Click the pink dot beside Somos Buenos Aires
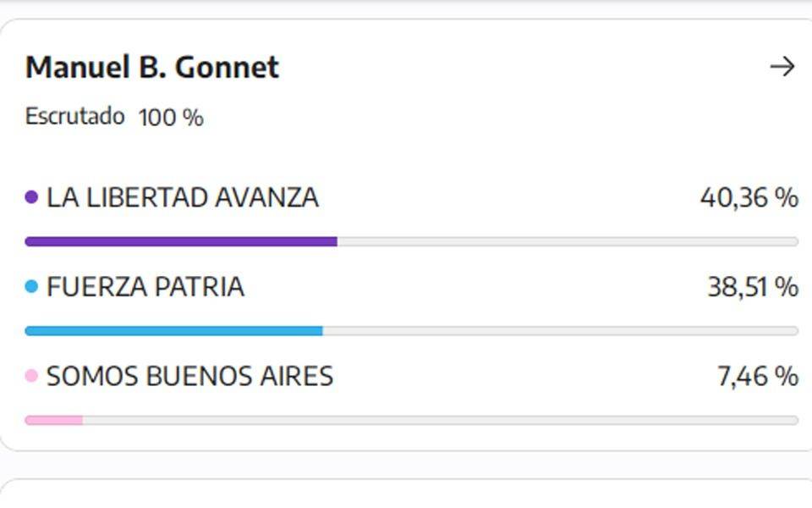 (31, 376)
